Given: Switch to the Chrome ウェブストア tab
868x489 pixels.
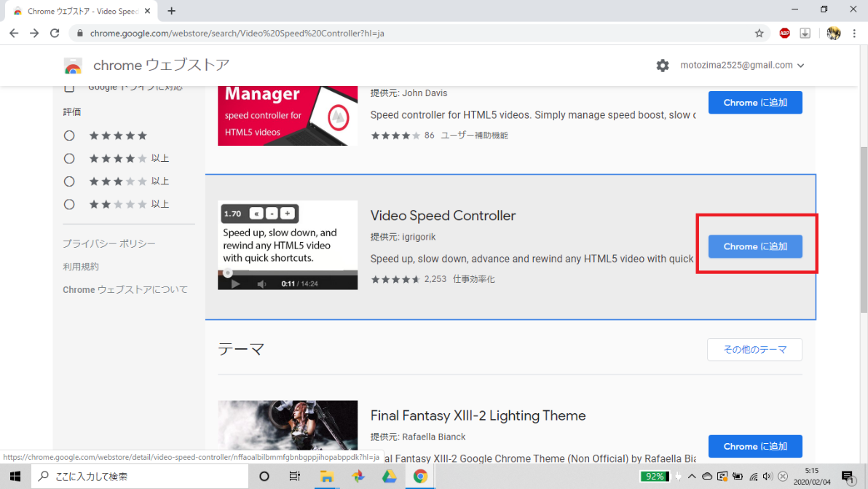Looking at the screenshot, I should [x=82, y=11].
